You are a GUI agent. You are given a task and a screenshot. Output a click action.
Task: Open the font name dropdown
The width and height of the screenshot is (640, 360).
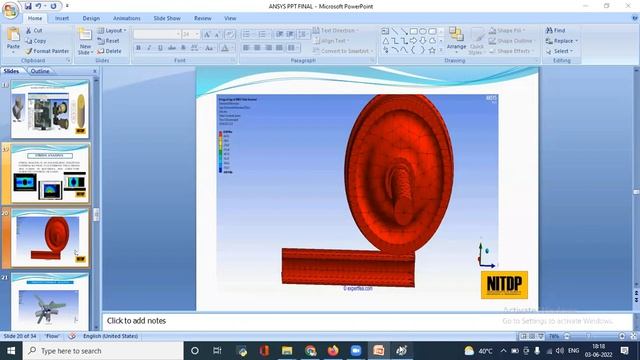178,34
